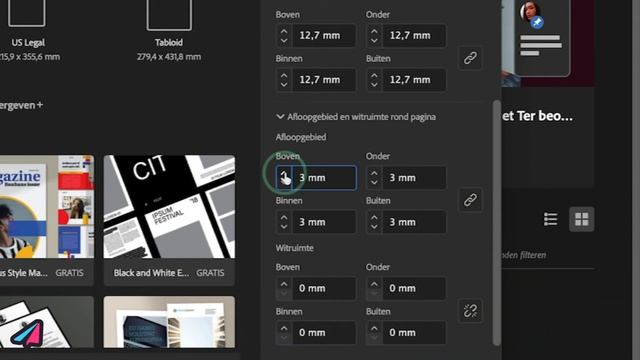Decrease Afloopgebied Onder with down arrow
This screenshot has height=360, width=640.
point(374,182)
